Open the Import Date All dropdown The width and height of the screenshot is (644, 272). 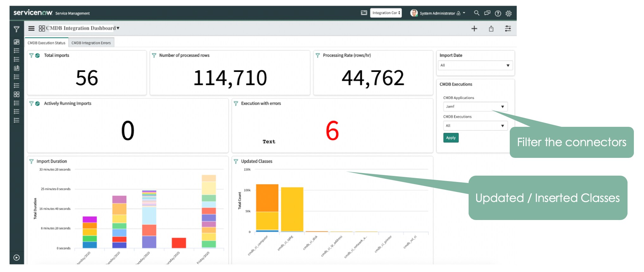click(x=475, y=65)
